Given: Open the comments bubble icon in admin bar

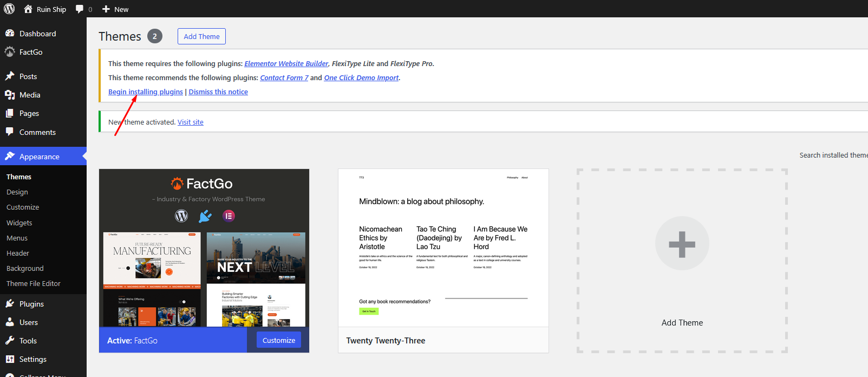Looking at the screenshot, I should tap(80, 9).
